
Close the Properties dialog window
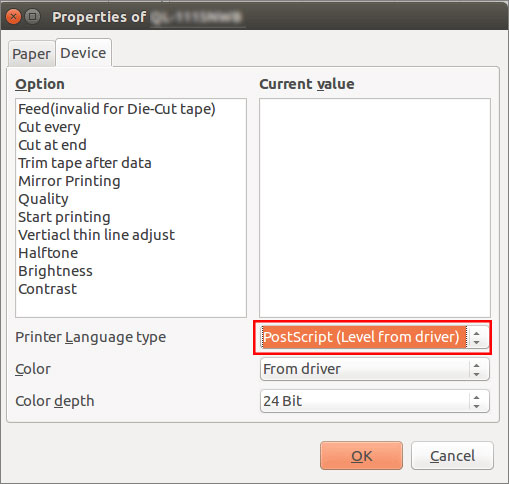[13, 17]
